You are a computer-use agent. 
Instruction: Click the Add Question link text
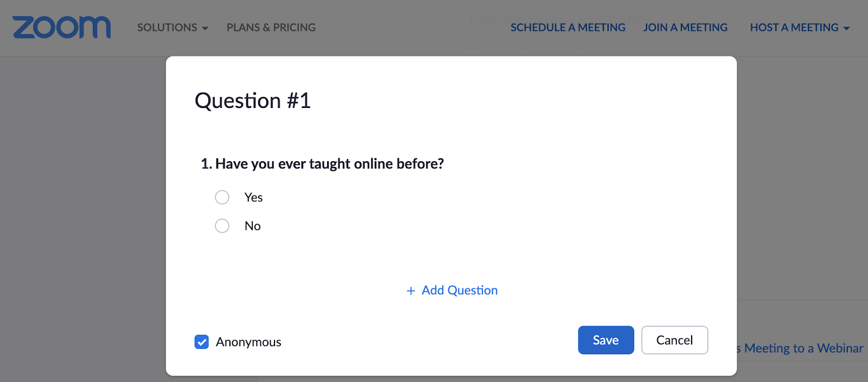pyautogui.click(x=459, y=290)
